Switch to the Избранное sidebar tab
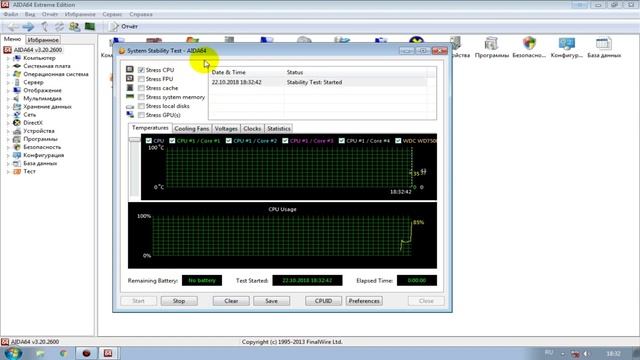Image resolution: width=640 pixels, height=360 pixels. point(43,40)
